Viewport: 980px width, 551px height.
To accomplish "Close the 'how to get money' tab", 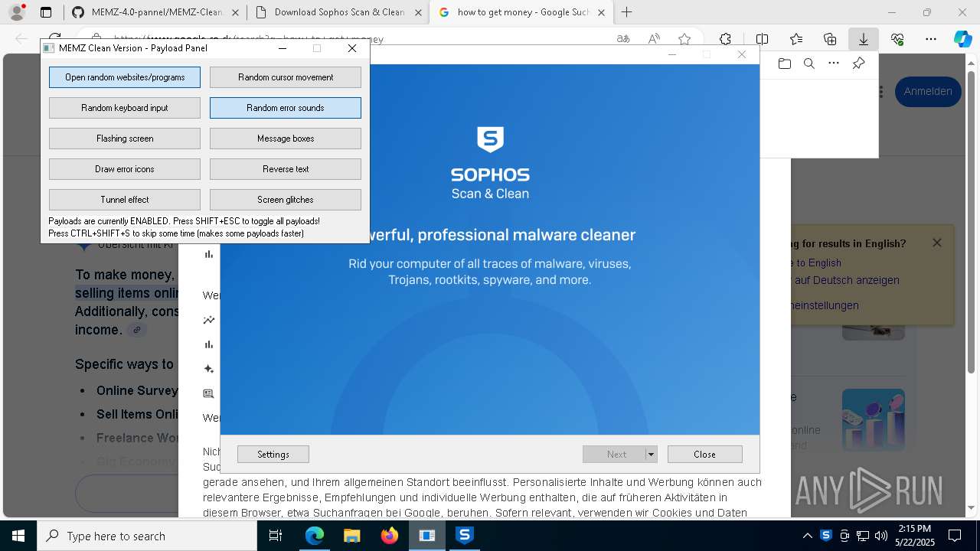I will (x=602, y=12).
